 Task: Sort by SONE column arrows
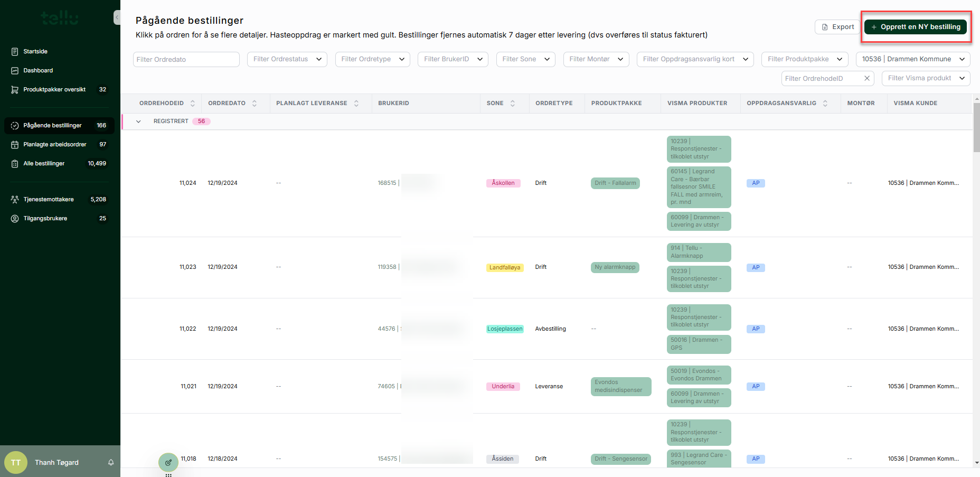tap(513, 104)
